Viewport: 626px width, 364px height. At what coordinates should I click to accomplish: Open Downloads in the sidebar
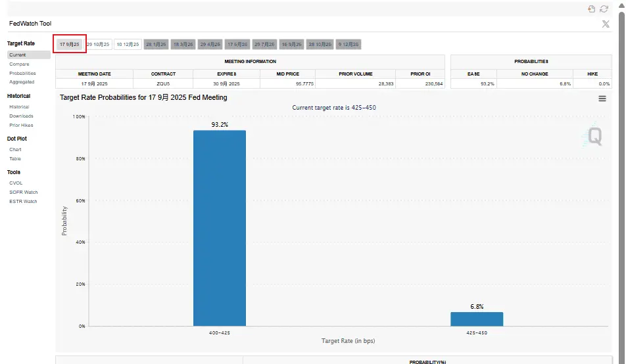pos(21,116)
